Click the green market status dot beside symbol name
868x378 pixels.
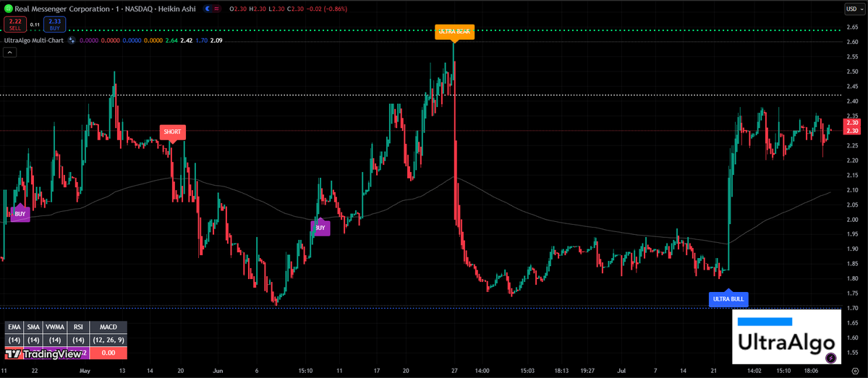(x=9, y=9)
